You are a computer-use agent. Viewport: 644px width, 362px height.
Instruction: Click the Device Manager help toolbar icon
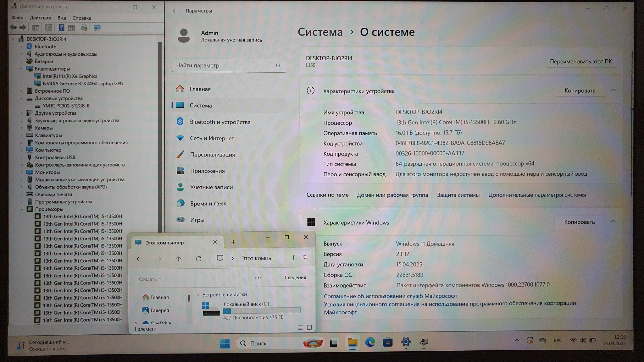61,28
